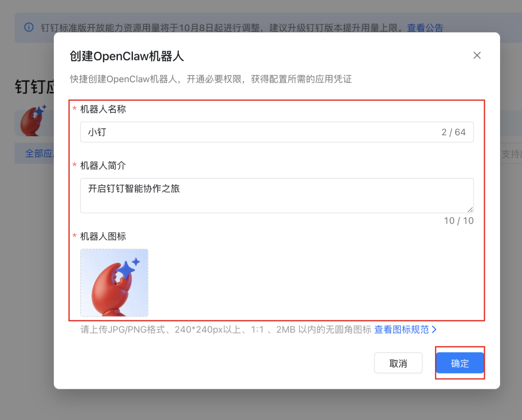
Task: Click the info icon in announcement banner
Action: [29, 27]
